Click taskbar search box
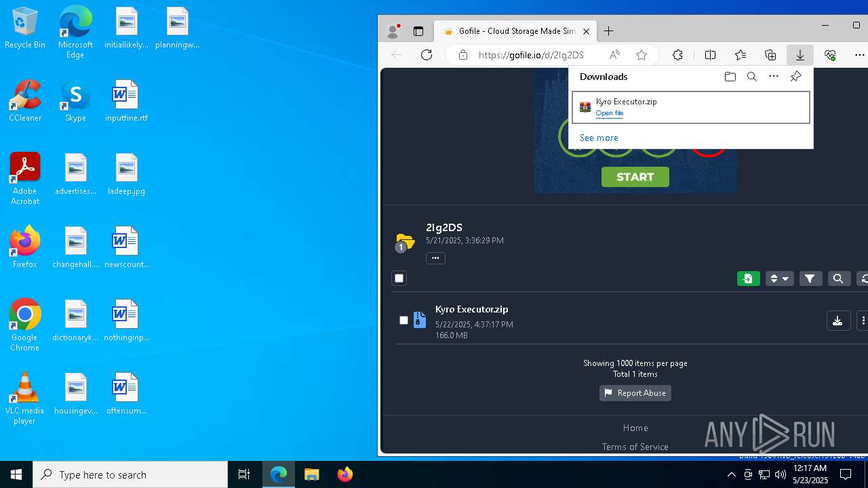The image size is (868, 488). [x=130, y=474]
